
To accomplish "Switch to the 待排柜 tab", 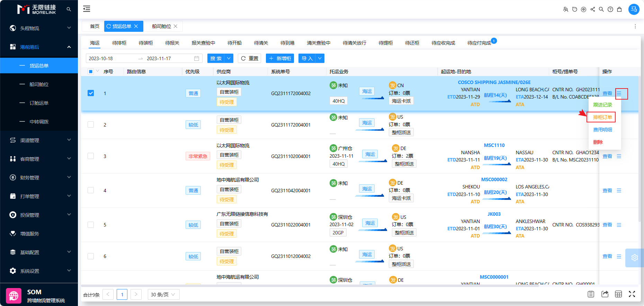I will click(119, 43).
